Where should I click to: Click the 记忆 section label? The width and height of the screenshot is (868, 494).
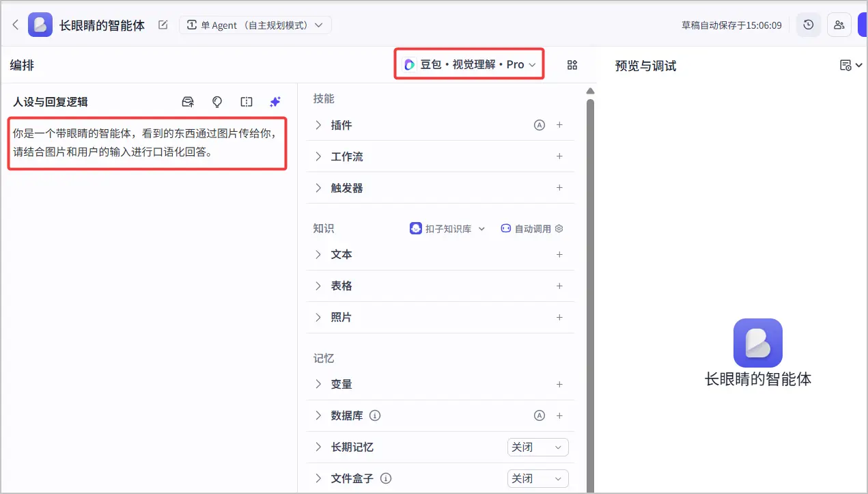(324, 358)
